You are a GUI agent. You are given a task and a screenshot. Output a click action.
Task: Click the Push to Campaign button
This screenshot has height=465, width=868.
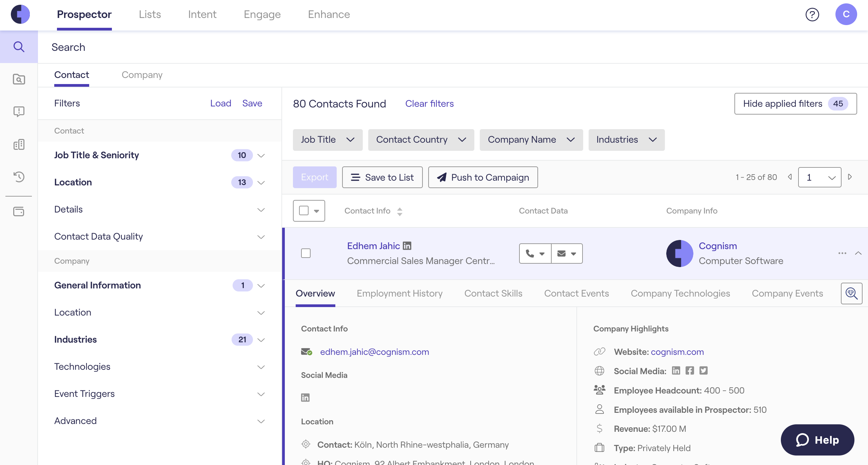click(483, 177)
